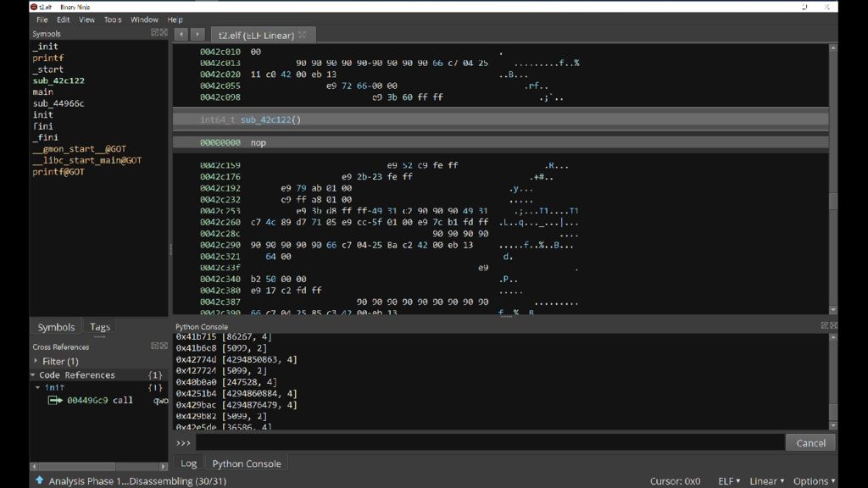
Task: Open the ELF view type dropdown
Action: [729, 481]
